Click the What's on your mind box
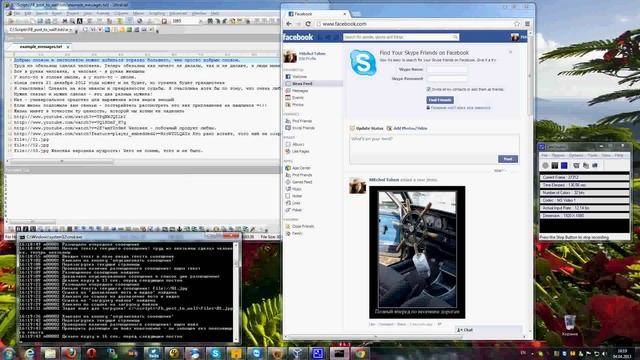This screenshot has height=360, width=640. 434,144
